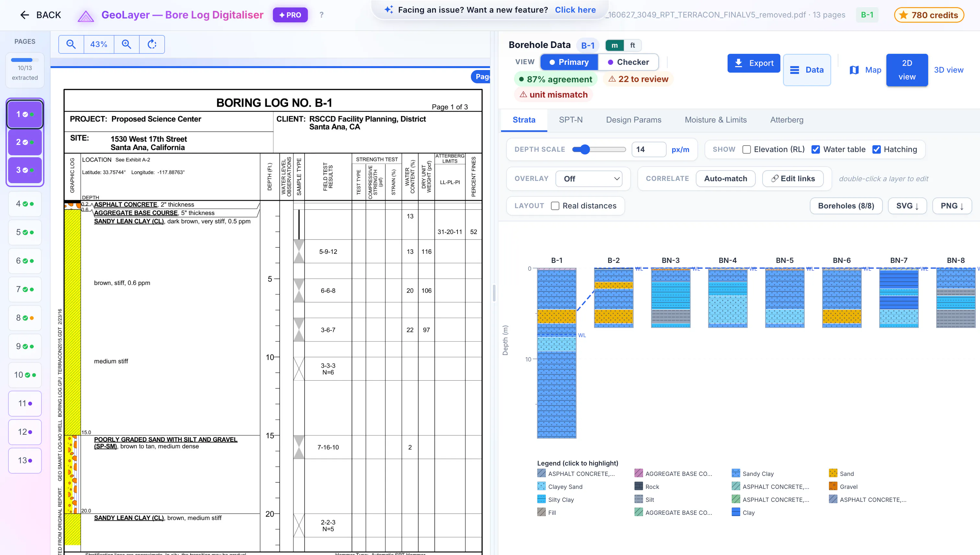
Task: Click the back arrow icon
Action: tap(25, 15)
